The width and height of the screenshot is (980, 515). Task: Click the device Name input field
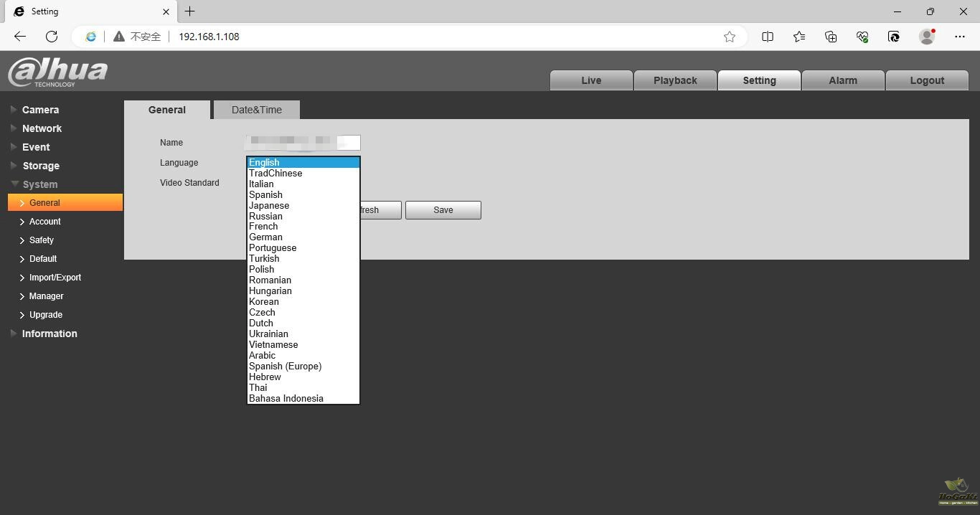303,143
